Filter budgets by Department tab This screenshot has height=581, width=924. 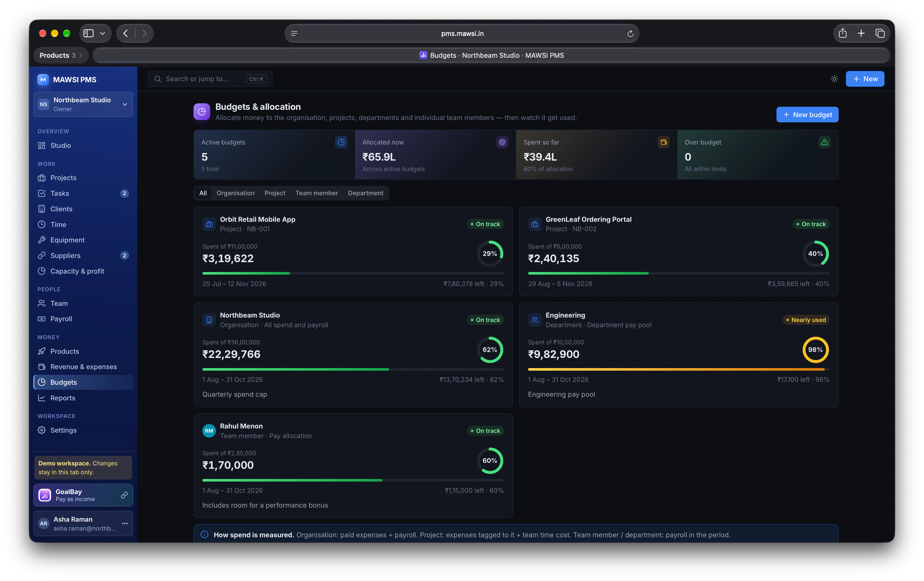pos(366,193)
